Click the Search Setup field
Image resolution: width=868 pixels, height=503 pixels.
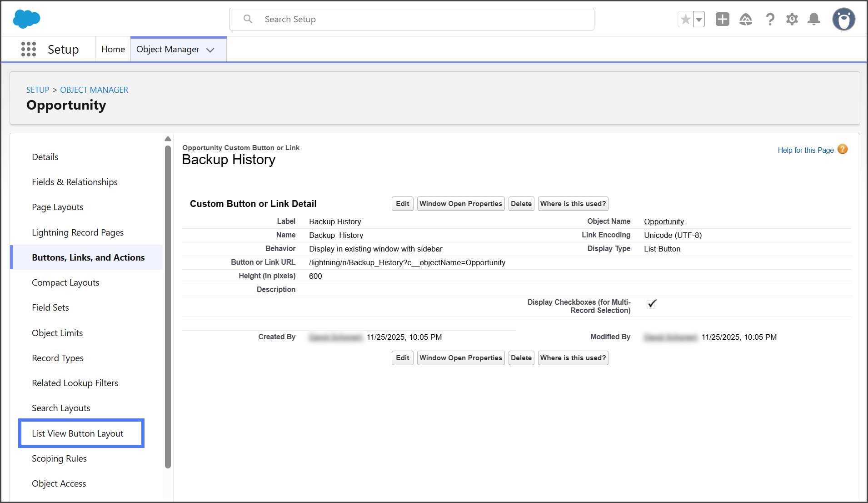411,19
